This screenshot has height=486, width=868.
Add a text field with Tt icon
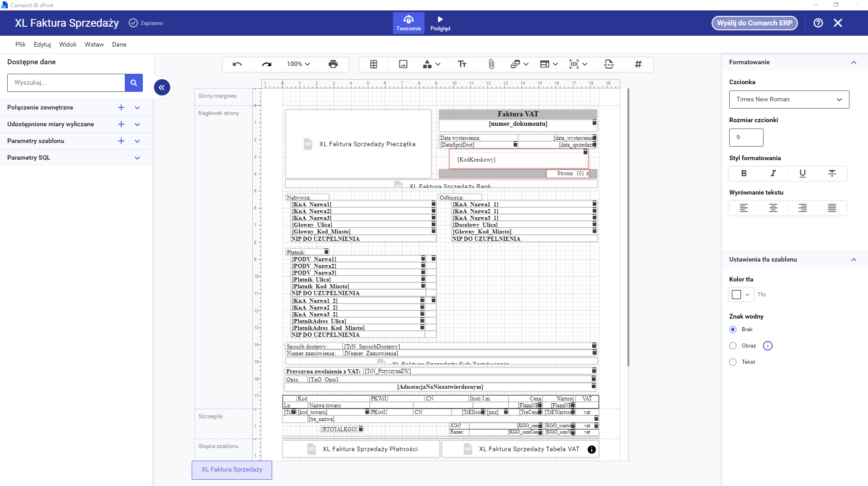point(462,64)
